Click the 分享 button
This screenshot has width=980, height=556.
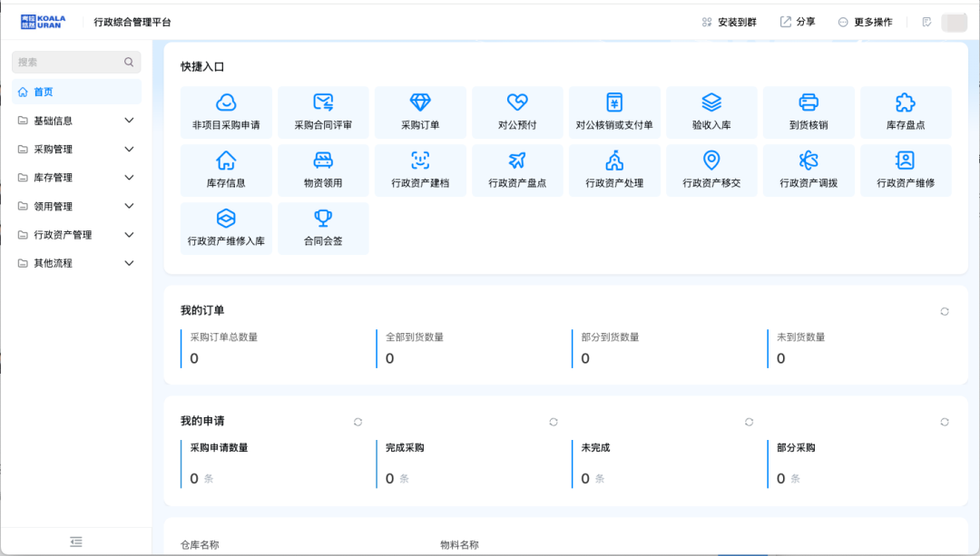click(x=797, y=21)
